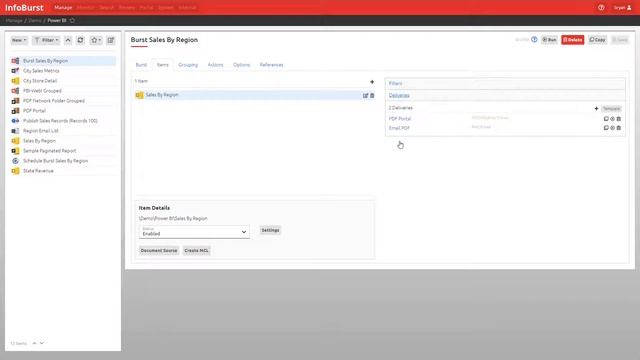Click the red Delete button
This screenshot has width=640, height=360.
point(573,40)
